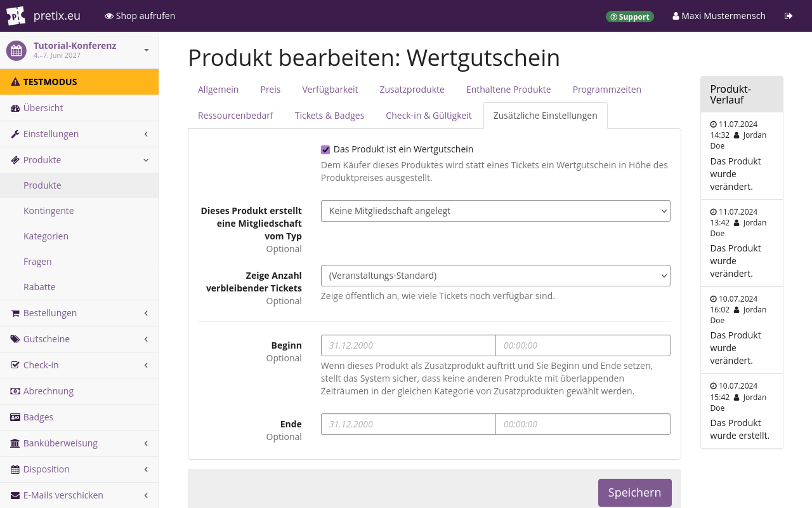Click the money icon beside Abrechnung
812x508 pixels.
(x=15, y=391)
